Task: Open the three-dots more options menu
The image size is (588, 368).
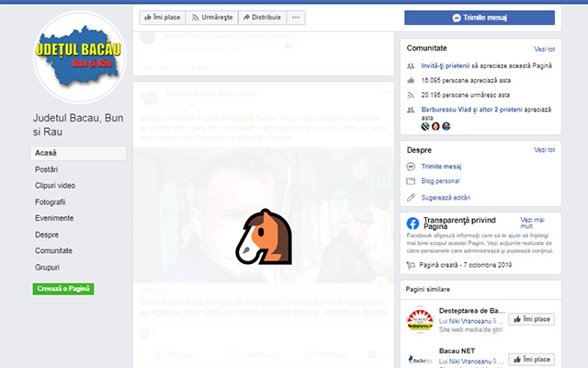Action: (296, 17)
